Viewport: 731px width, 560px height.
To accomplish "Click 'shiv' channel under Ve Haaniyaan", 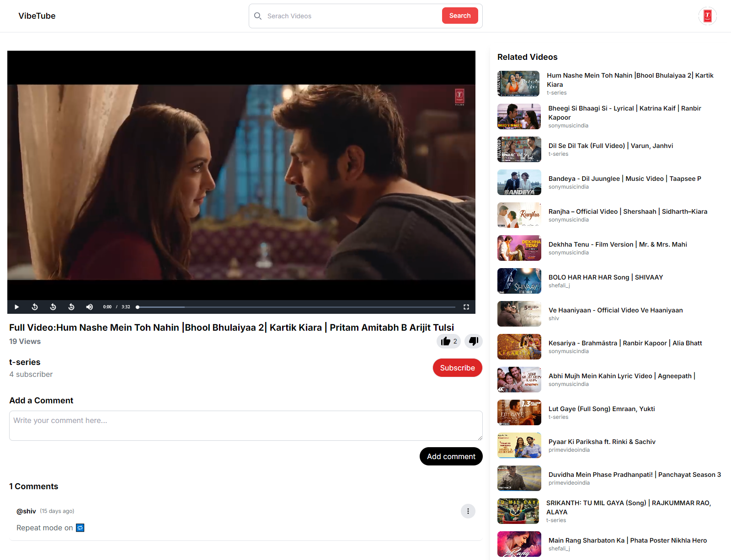I will (554, 318).
